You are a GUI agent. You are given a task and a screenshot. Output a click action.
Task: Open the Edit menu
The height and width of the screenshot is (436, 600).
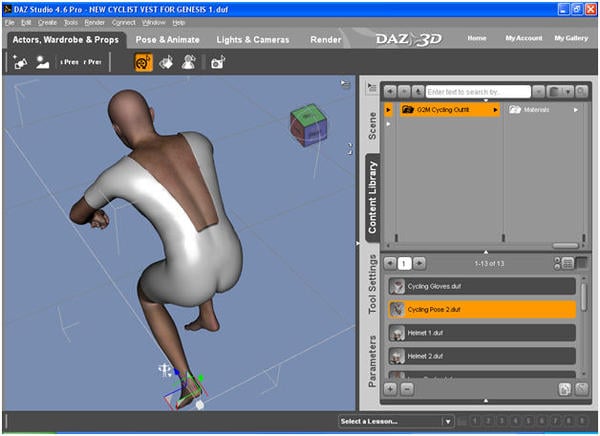(26, 23)
